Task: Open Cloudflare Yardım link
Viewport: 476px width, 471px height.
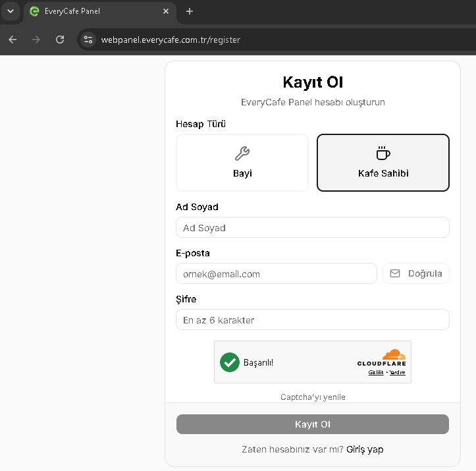Action: click(398, 373)
